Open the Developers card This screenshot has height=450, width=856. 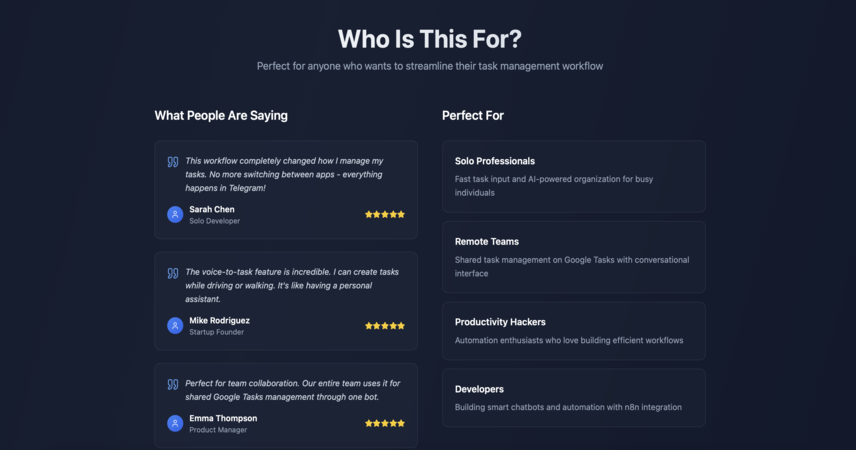574,398
